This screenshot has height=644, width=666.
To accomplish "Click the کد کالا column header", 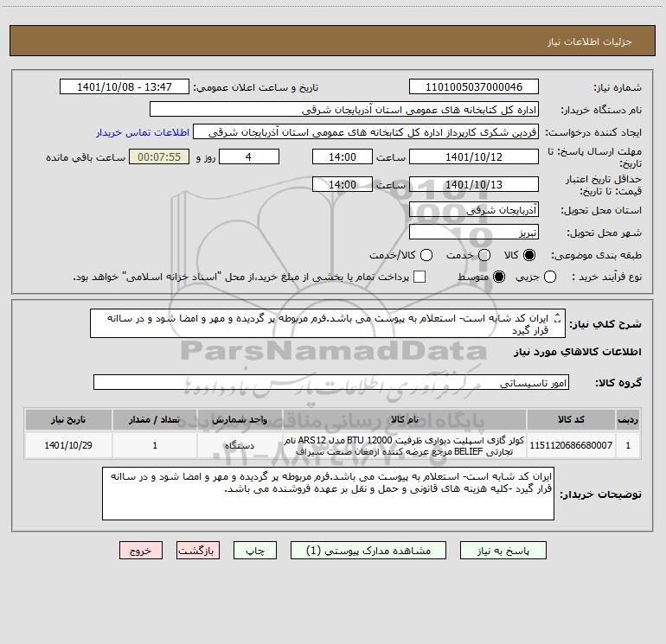I will (x=571, y=419).
